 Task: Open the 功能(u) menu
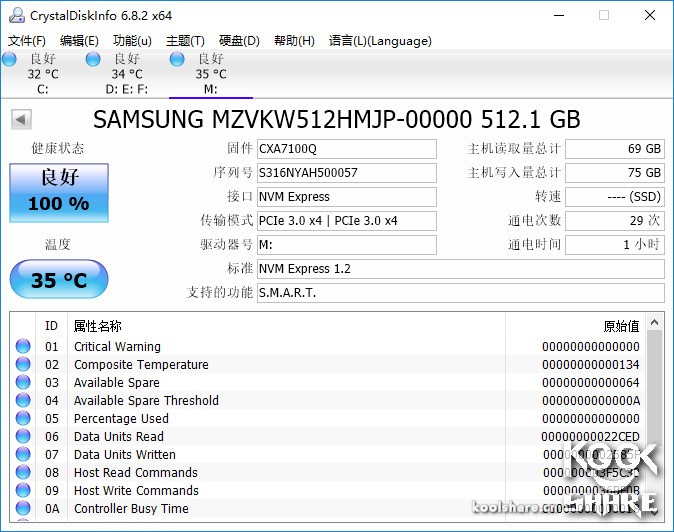click(132, 41)
